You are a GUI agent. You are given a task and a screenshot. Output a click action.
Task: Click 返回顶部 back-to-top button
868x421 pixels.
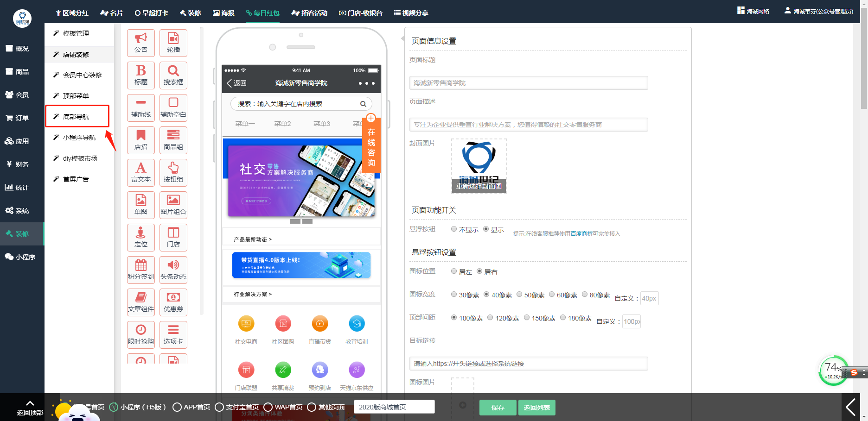point(30,408)
